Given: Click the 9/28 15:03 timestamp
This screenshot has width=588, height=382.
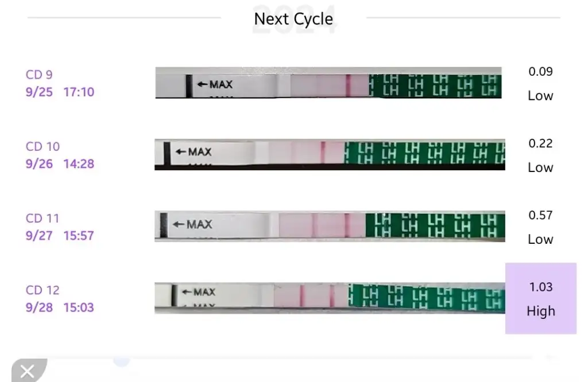Looking at the screenshot, I should coord(60,307).
